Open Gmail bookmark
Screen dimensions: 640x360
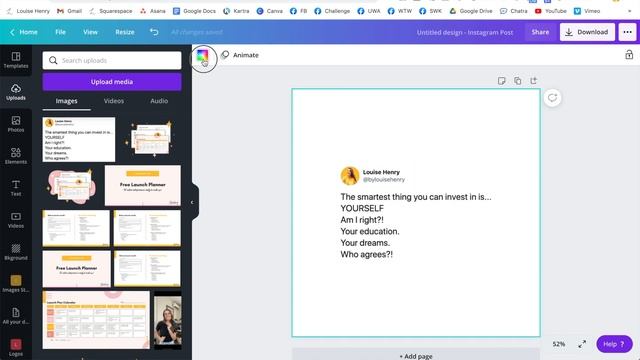point(69,11)
